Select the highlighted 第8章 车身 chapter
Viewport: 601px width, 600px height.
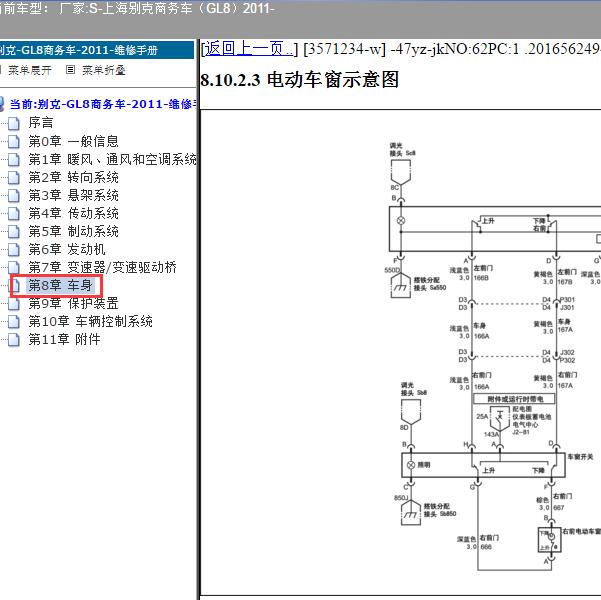61,285
